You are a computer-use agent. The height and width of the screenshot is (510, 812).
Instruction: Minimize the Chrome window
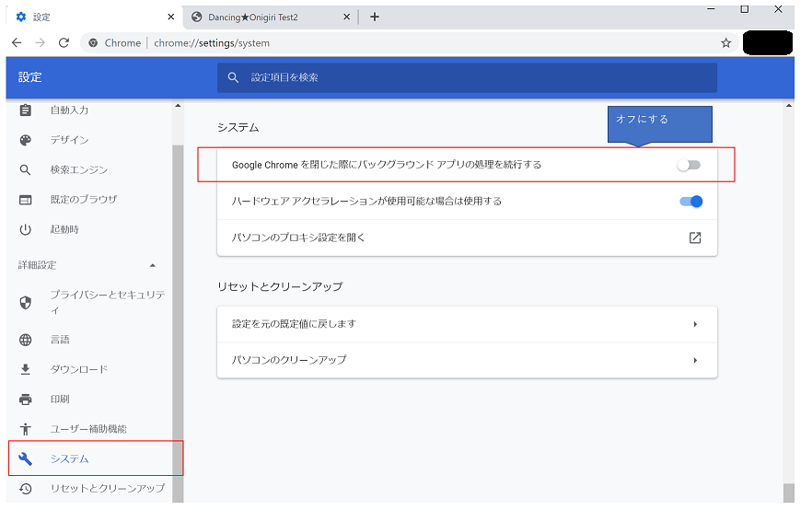coord(711,9)
